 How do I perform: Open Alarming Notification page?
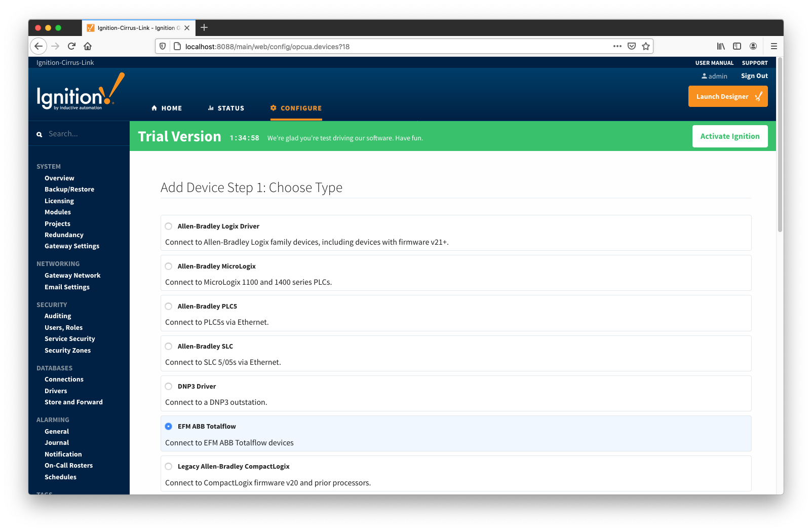point(63,454)
